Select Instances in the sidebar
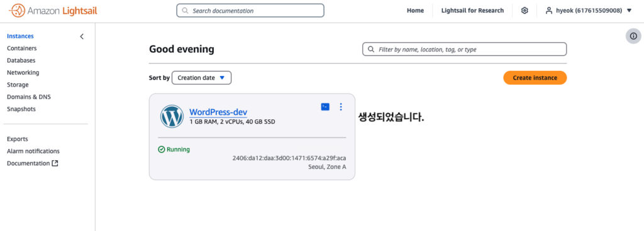The image size is (644, 231). tap(20, 36)
